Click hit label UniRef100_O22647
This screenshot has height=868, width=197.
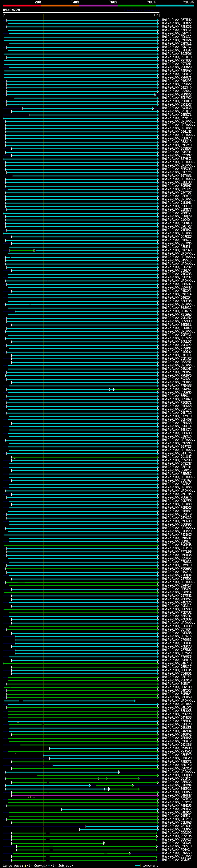(x=177, y=91)
